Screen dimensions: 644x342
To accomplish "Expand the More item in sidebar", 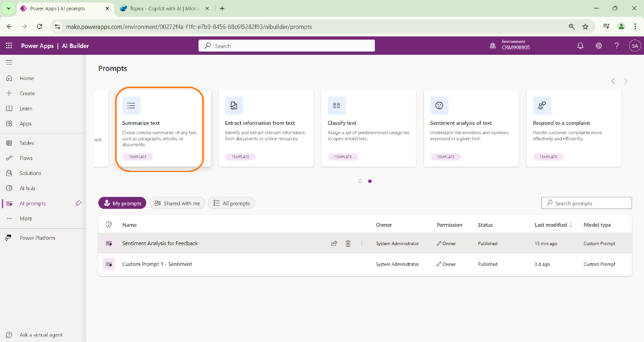I will [x=26, y=219].
